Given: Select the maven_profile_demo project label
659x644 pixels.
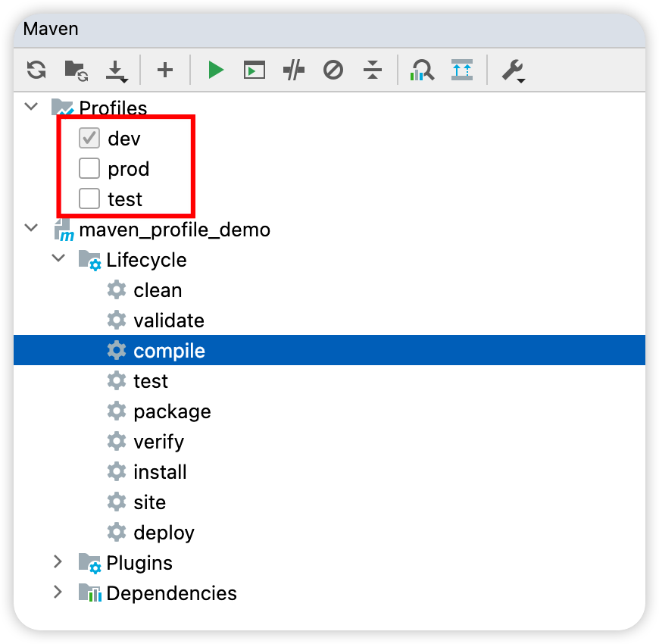Looking at the screenshot, I should click(174, 230).
